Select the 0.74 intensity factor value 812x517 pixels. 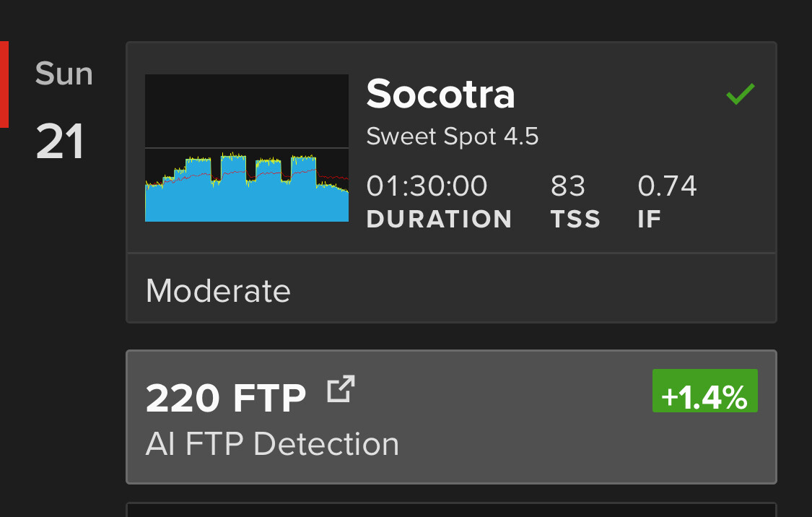(667, 186)
